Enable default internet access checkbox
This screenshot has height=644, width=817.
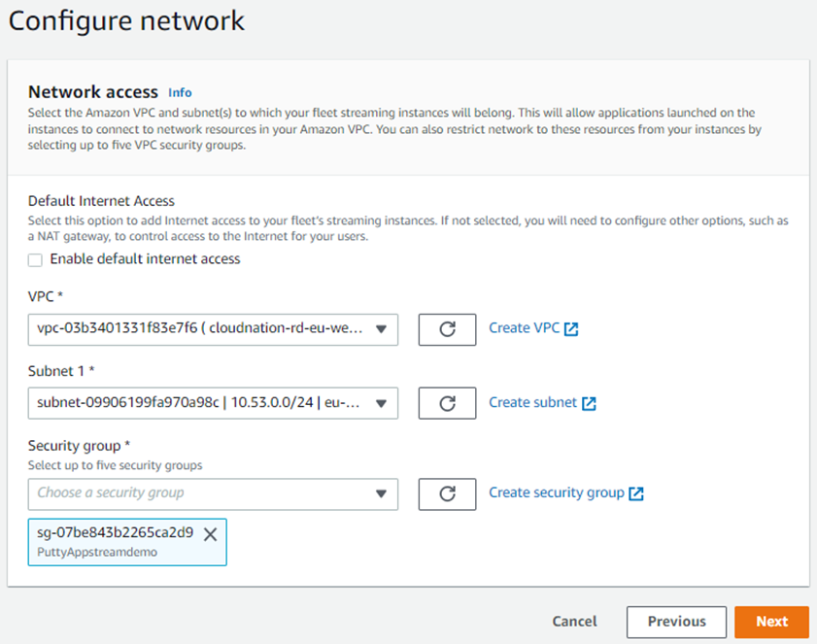pyautogui.click(x=36, y=259)
